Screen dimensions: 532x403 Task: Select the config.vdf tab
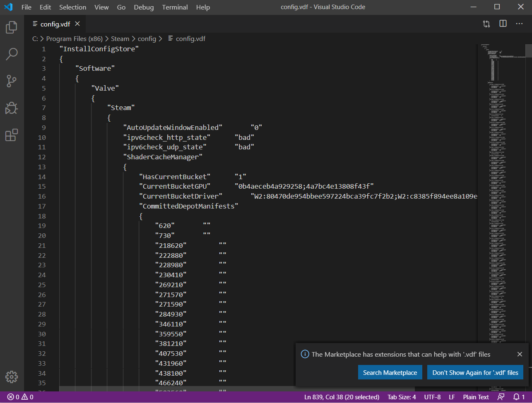click(55, 24)
